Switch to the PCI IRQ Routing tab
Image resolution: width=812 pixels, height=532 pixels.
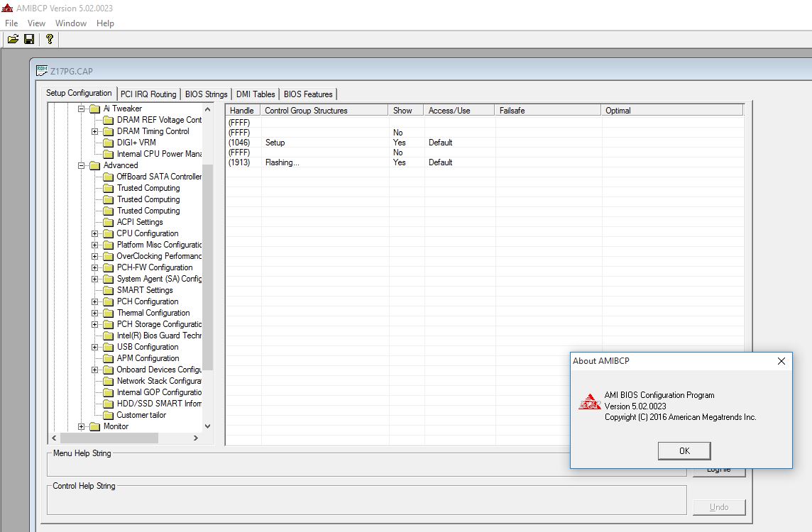click(x=148, y=94)
